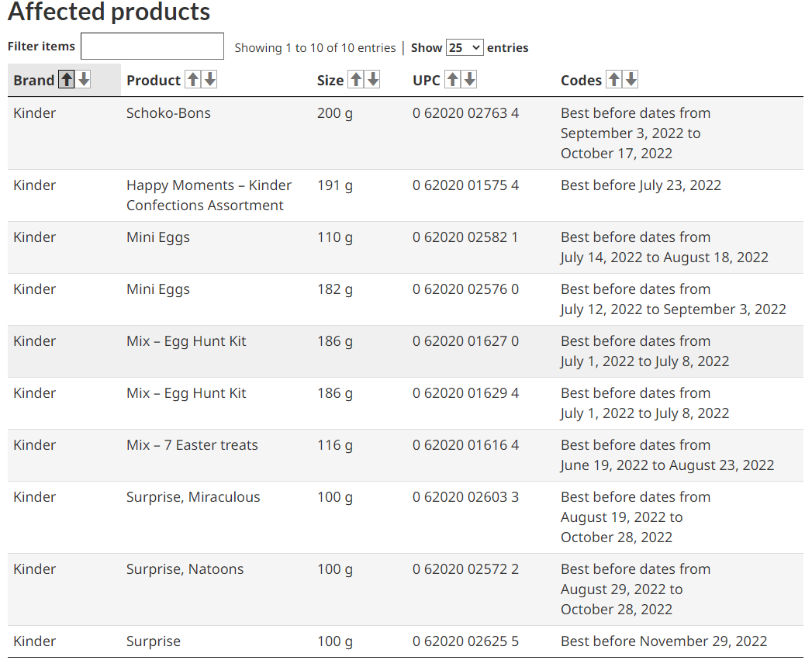Image resolution: width=812 pixels, height=660 pixels.
Task: Click UPC 0 62020 02625 5 cell
Action: click(x=465, y=641)
